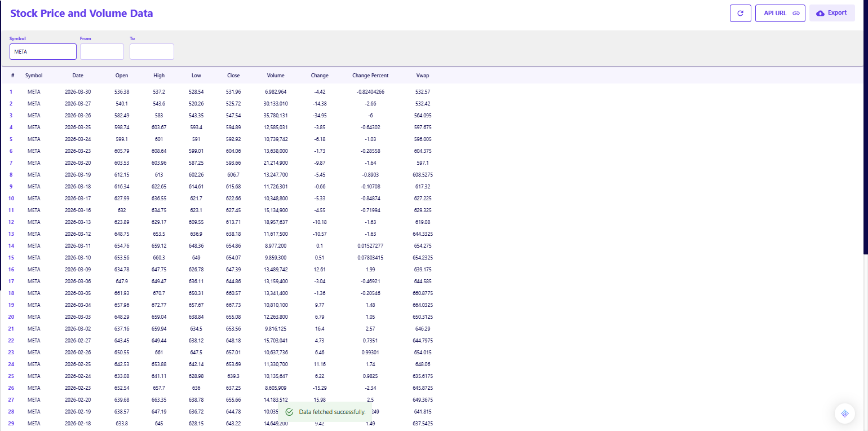Click the To date input field

tap(152, 51)
